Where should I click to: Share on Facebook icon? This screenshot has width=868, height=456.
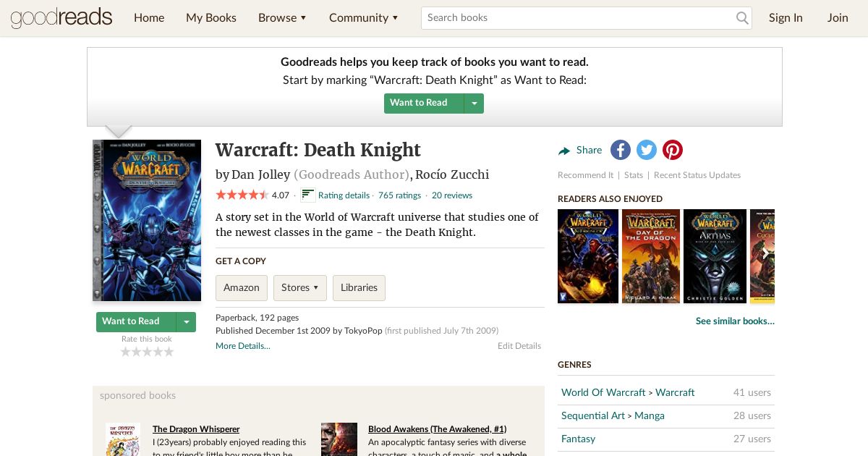[x=621, y=150]
